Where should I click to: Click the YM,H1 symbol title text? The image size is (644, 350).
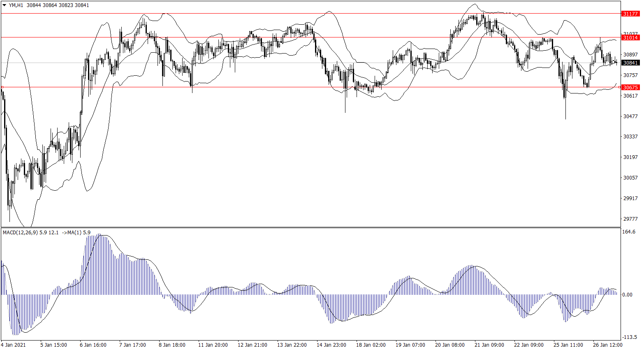click(16, 5)
